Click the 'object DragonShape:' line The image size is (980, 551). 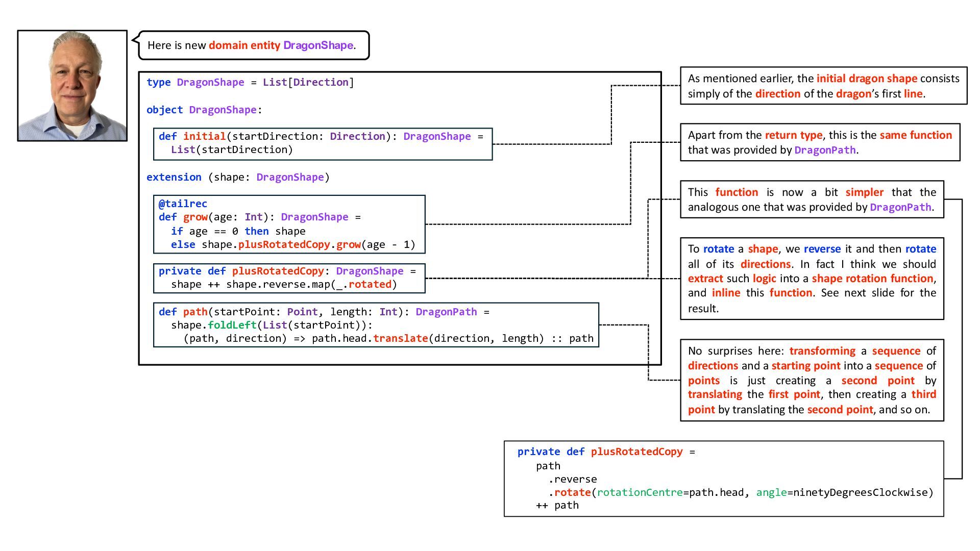[204, 110]
